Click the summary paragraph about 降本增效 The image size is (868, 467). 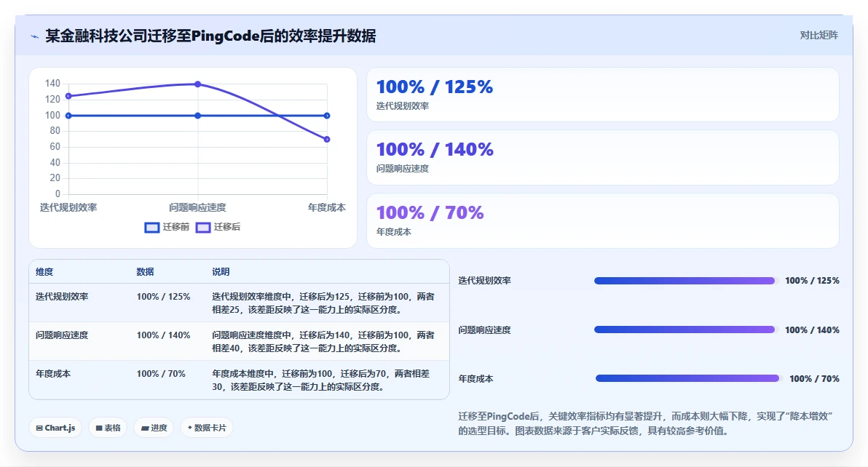pos(645,423)
